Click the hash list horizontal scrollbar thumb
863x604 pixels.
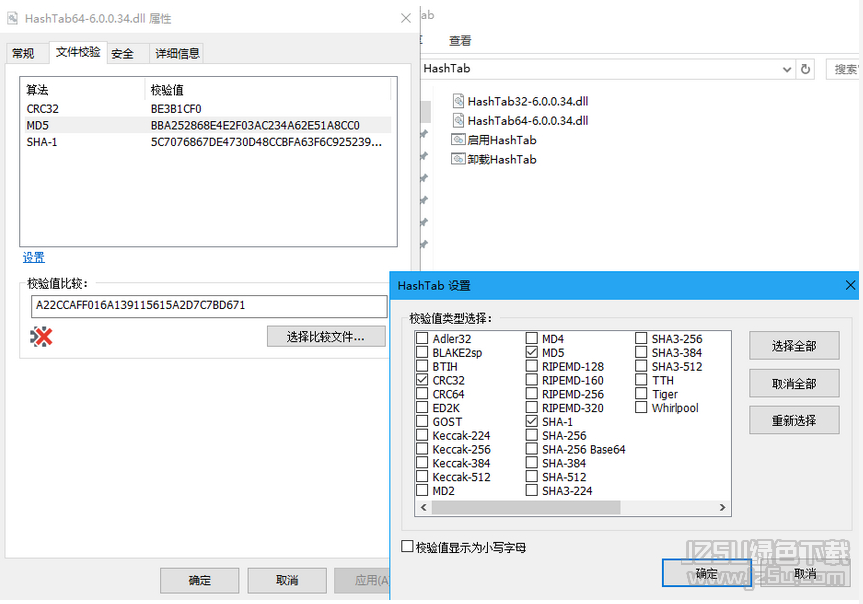[x=526, y=507]
